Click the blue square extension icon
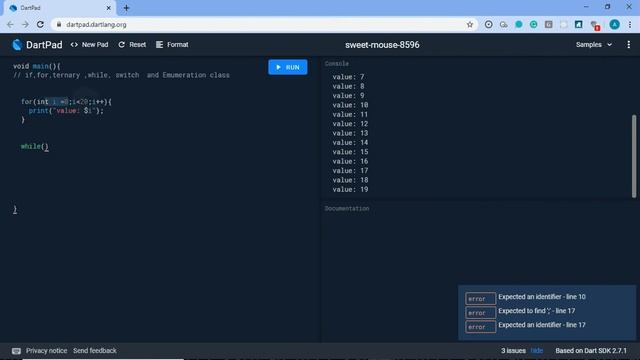640x360 pixels. [578, 24]
